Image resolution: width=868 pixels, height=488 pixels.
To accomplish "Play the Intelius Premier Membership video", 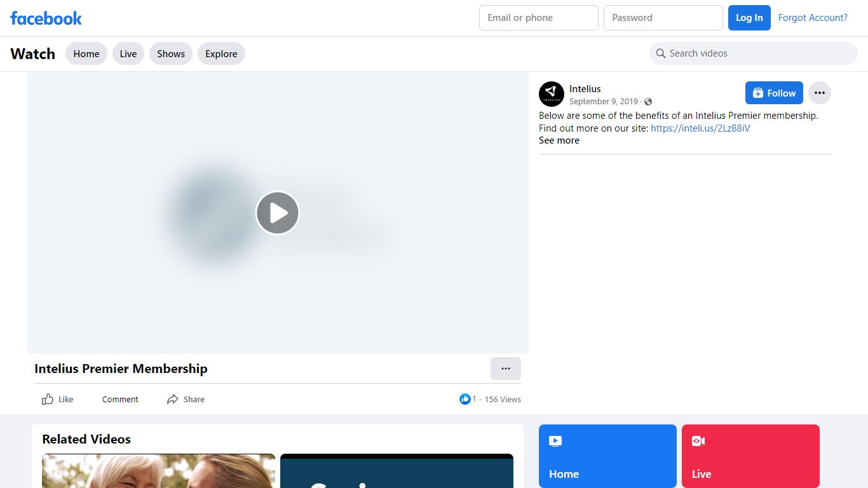I will click(278, 213).
